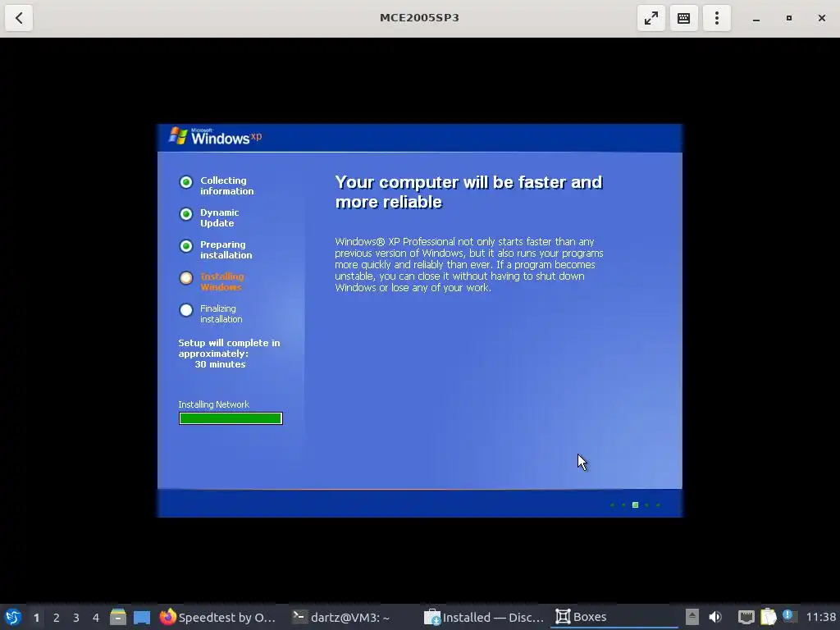Open the taskbar start menu icon

pos(13,617)
